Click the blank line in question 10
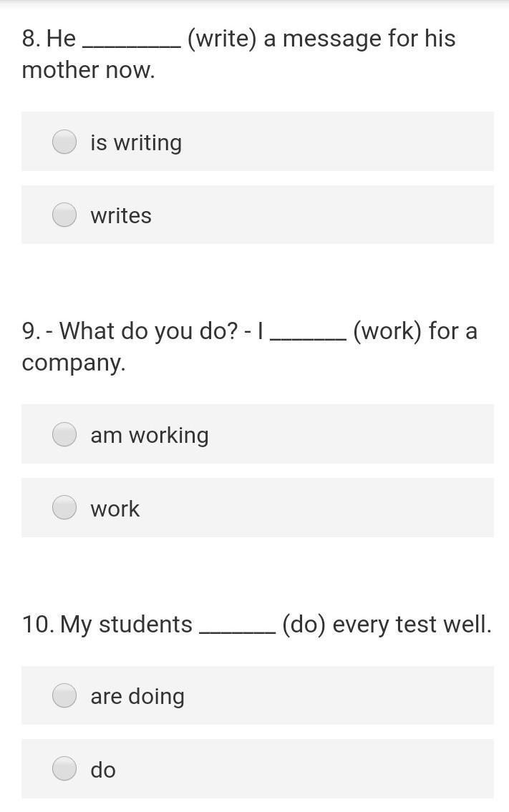The width and height of the screenshot is (509, 812). click(x=238, y=632)
